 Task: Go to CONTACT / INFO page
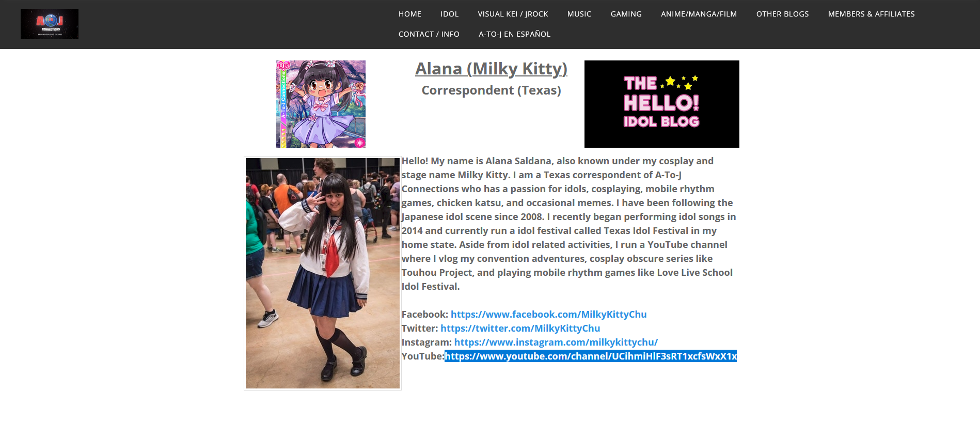click(429, 34)
